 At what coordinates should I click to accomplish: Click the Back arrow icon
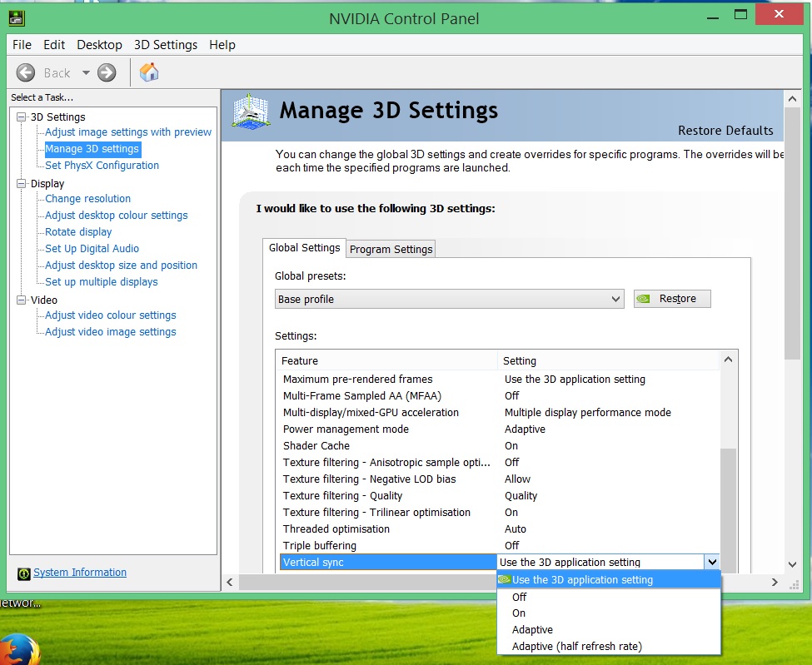pyautogui.click(x=25, y=72)
